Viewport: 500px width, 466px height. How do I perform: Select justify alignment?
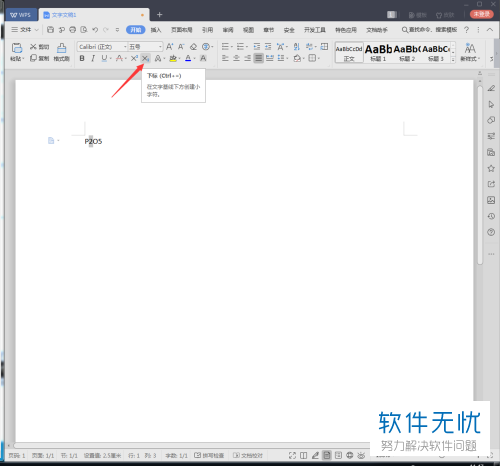click(258, 58)
